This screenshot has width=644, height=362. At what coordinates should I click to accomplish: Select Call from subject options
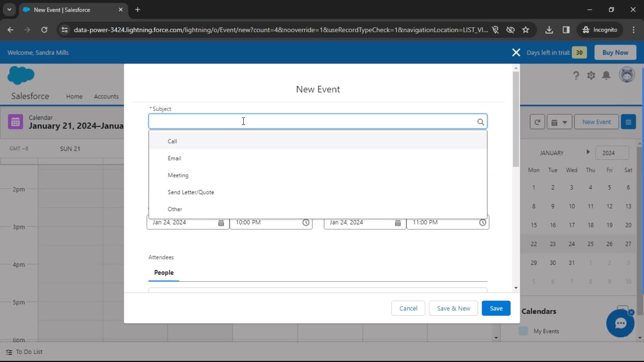click(x=318, y=141)
